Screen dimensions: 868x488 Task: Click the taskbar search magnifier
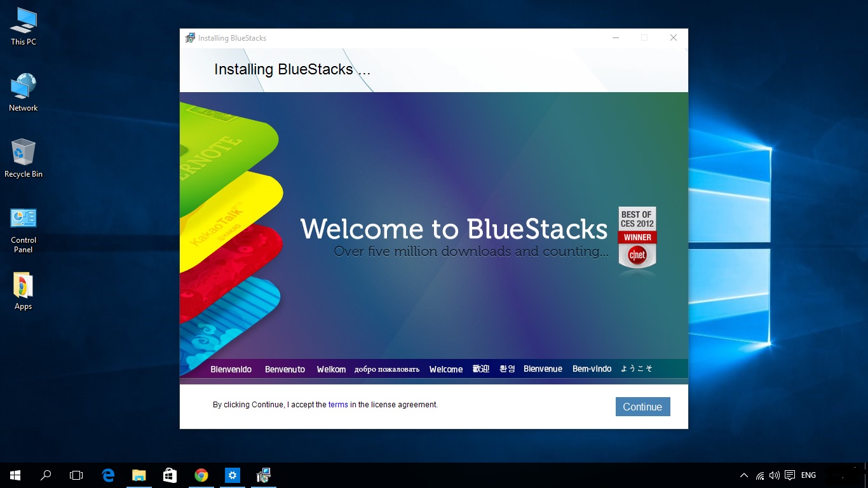pos(46,475)
